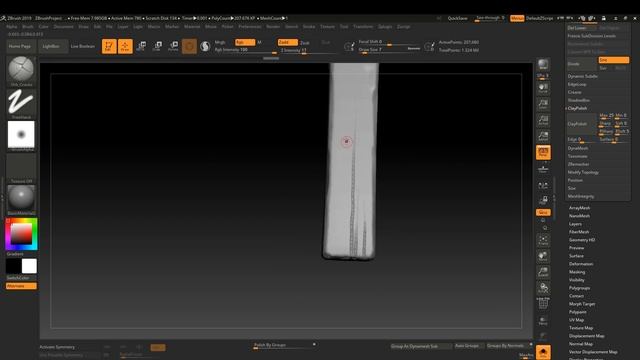This screenshot has width=640, height=360.
Task: Open the Preferences menu
Action: click(x=249, y=27)
